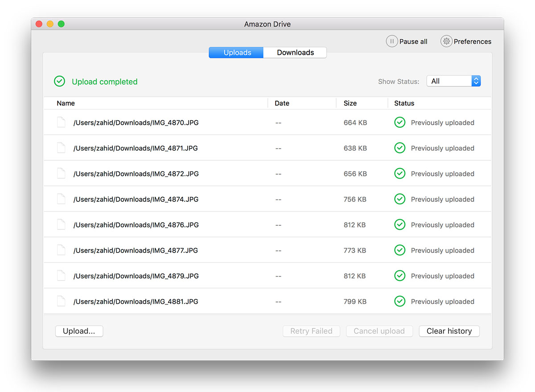The image size is (535, 392).
Task: Click file icon for IMG_4881.JPG
Action: point(61,302)
